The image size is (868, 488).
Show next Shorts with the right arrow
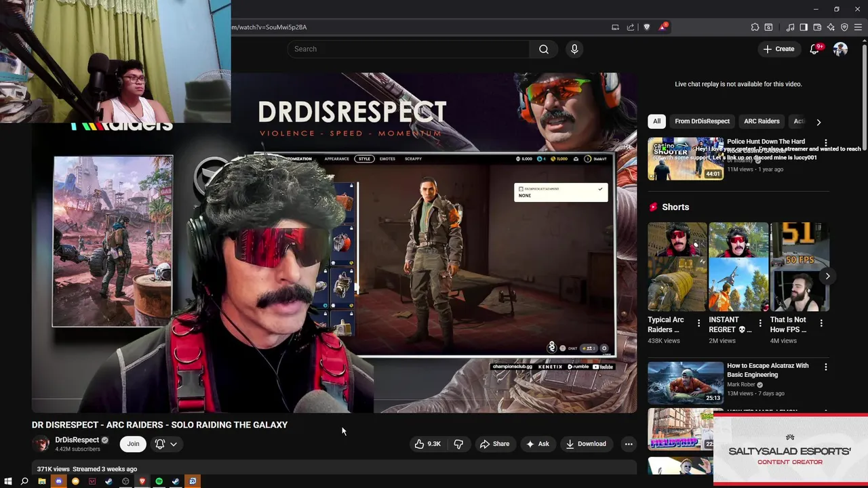click(827, 276)
